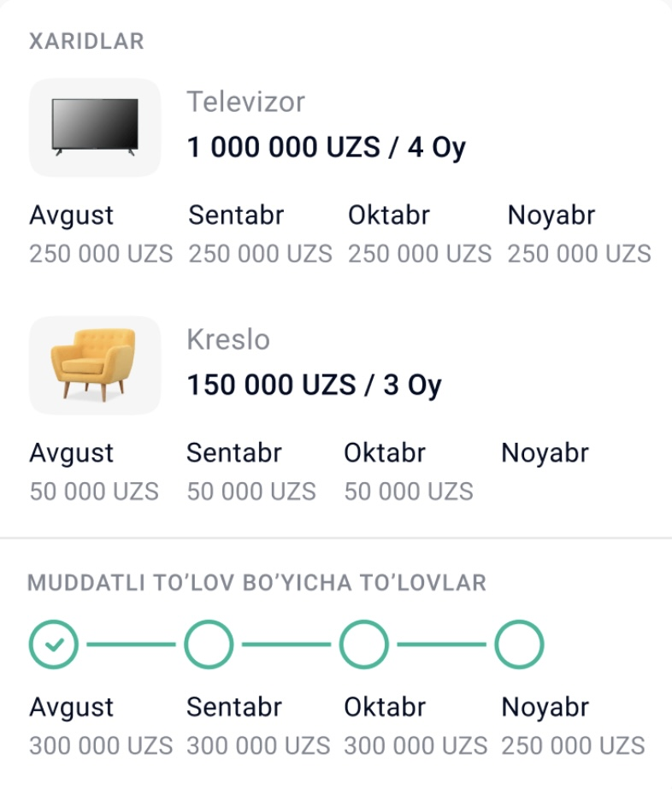Click the completed Avgust checkmark step

click(x=54, y=645)
